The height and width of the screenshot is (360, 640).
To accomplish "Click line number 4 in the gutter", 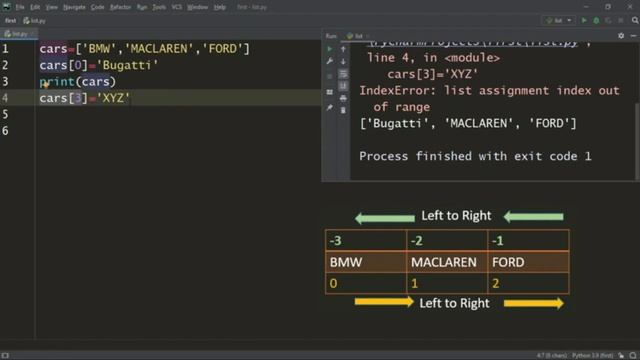I will [x=5, y=98].
